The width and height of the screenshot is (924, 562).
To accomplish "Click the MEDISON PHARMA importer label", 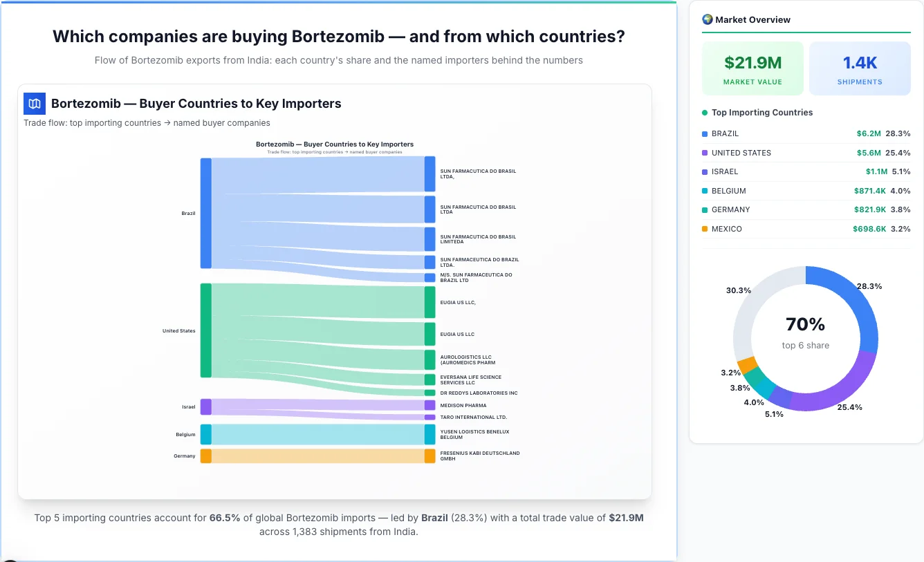I will pyautogui.click(x=463, y=405).
